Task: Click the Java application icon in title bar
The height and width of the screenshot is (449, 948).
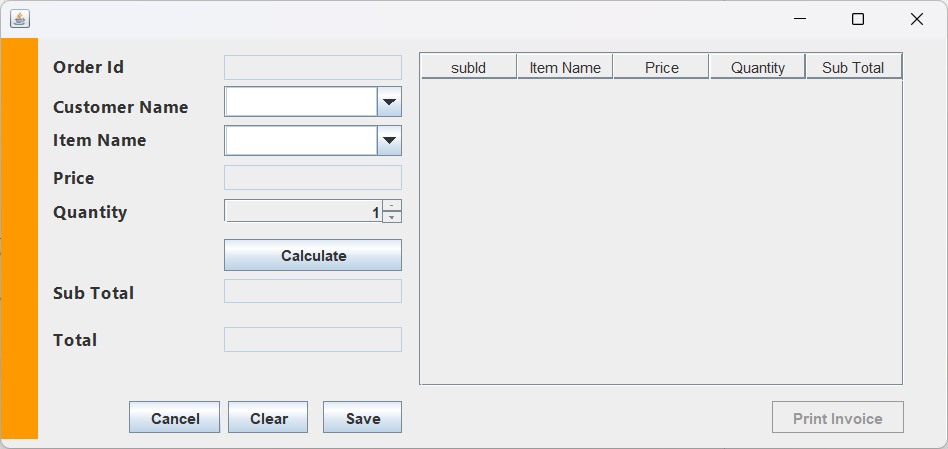Action: (x=19, y=19)
